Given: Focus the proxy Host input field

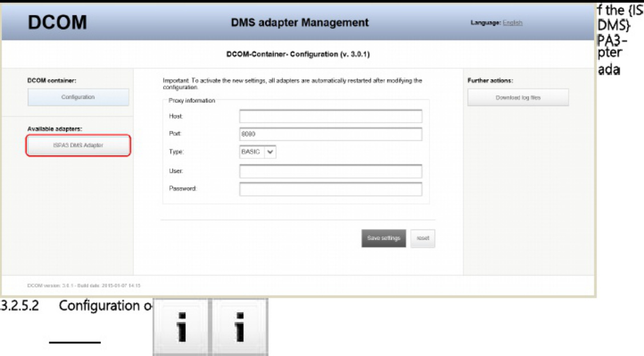Looking at the screenshot, I should click(x=331, y=116).
